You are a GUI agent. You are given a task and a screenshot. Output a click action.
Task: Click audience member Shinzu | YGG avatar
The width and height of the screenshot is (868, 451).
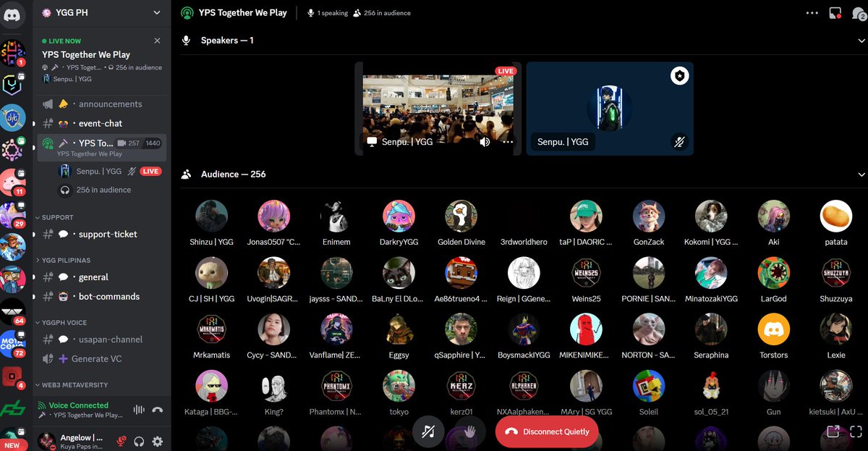coord(211,216)
